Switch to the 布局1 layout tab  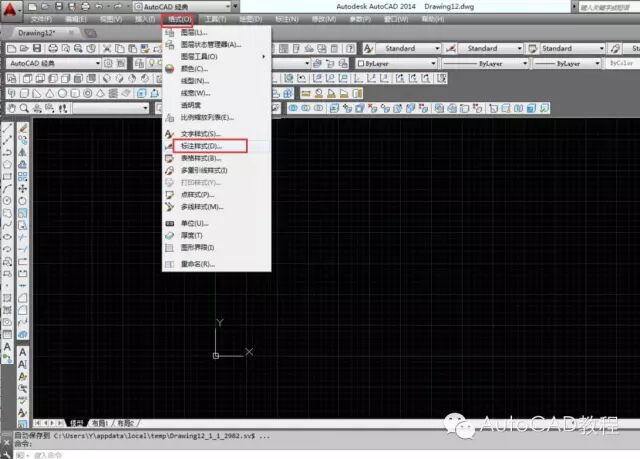point(100,423)
